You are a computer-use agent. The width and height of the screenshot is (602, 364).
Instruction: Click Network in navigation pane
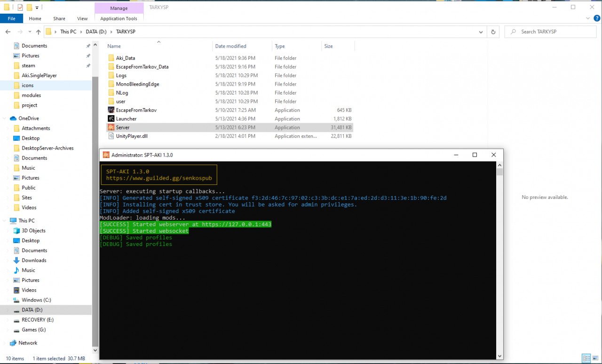pyautogui.click(x=28, y=343)
